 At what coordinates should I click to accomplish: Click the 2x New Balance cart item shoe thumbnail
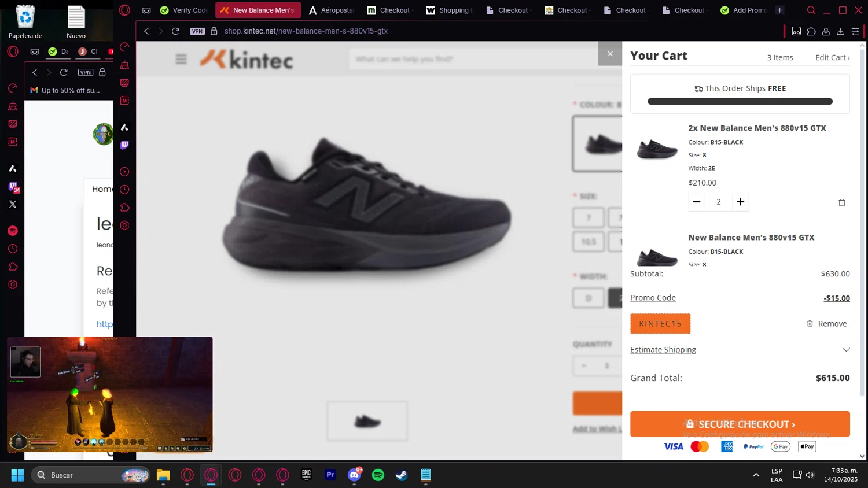click(657, 149)
